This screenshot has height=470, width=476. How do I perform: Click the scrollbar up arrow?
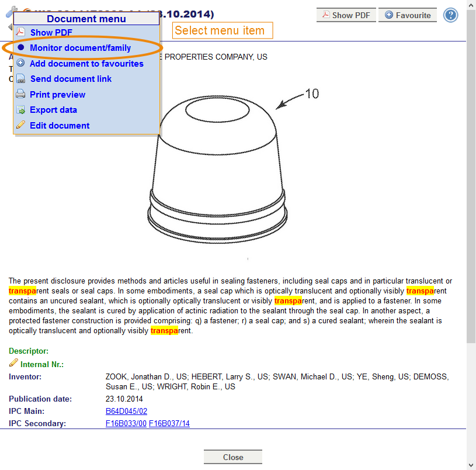coord(471,4)
